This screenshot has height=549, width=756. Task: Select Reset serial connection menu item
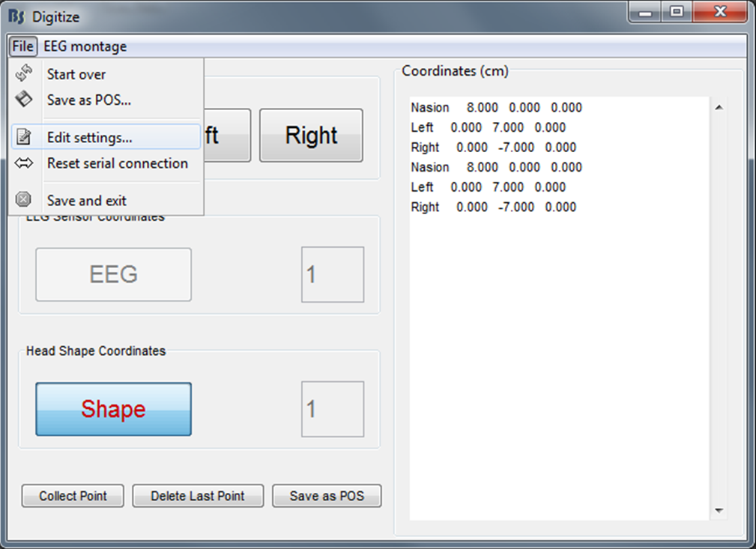point(117,163)
